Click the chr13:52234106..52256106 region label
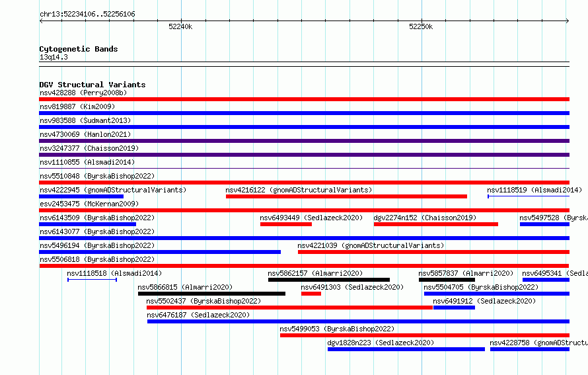Image resolution: width=588 pixels, height=375 pixels. (x=87, y=14)
